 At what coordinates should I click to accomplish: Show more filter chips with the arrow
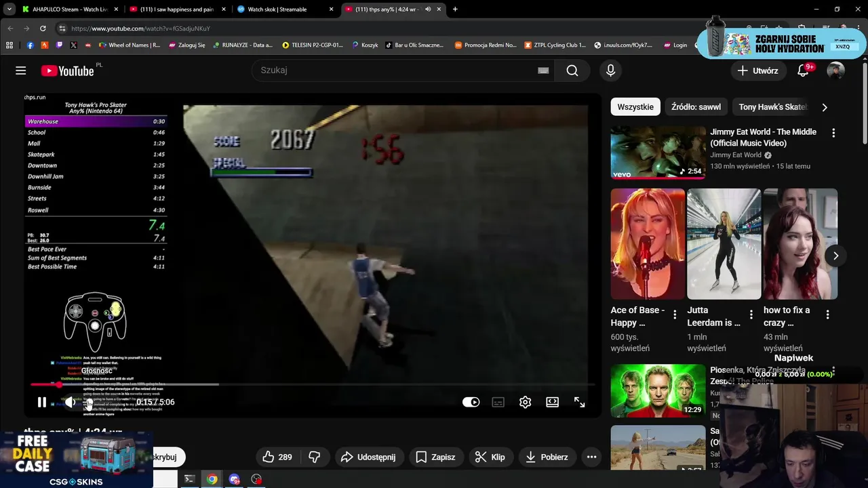click(x=825, y=107)
